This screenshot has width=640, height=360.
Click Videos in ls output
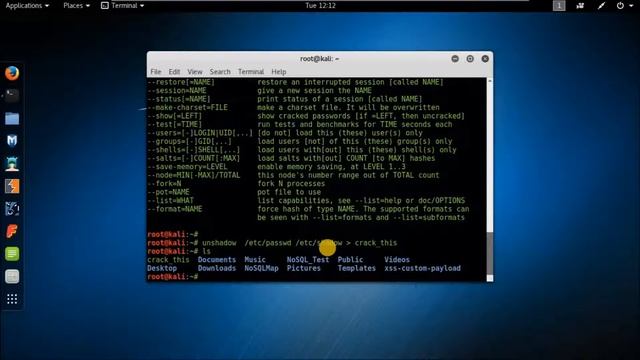[397, 260]
